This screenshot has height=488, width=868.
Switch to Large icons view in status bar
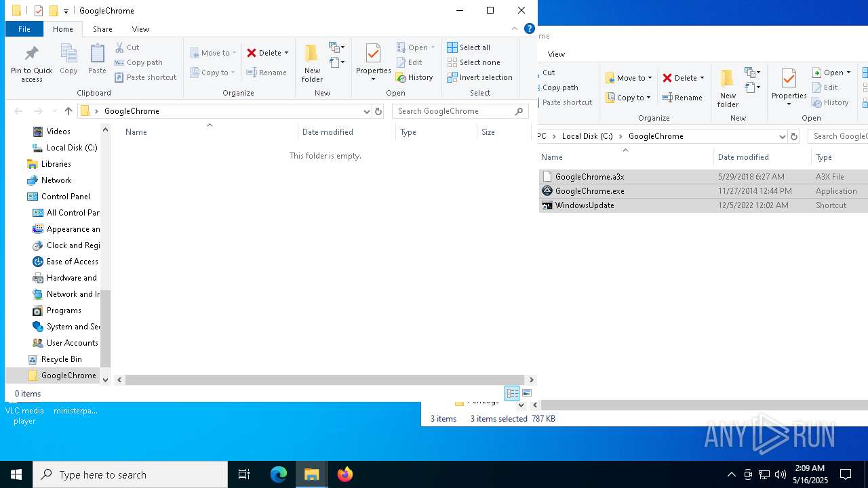[x=527, y=394]
